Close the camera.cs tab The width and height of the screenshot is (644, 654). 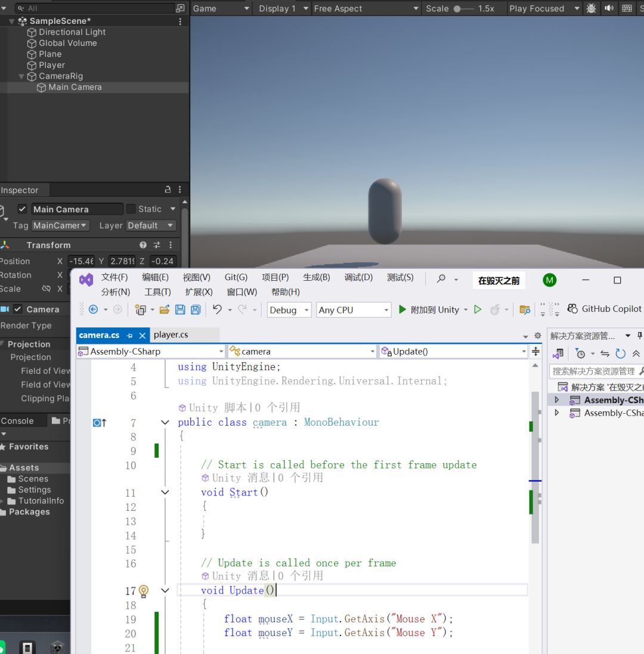coord(143,335)
